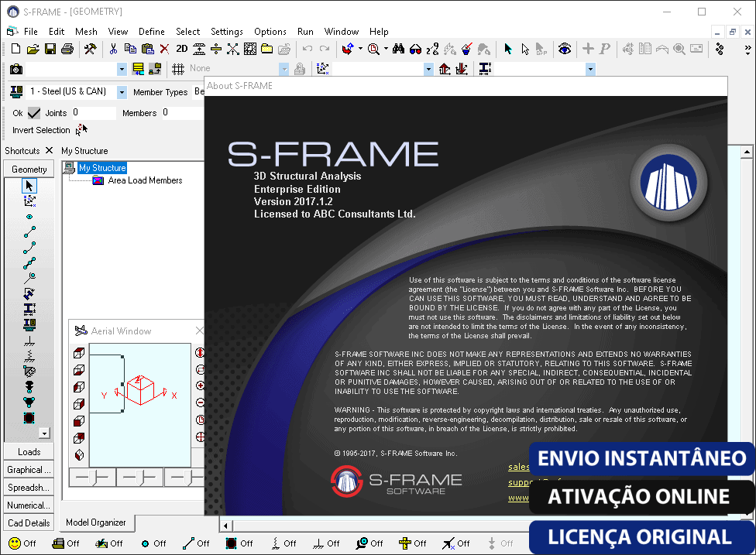Open the hammer and wrench tools icon
The height and width of the screenshot is (555, 756).
[90, 49]
